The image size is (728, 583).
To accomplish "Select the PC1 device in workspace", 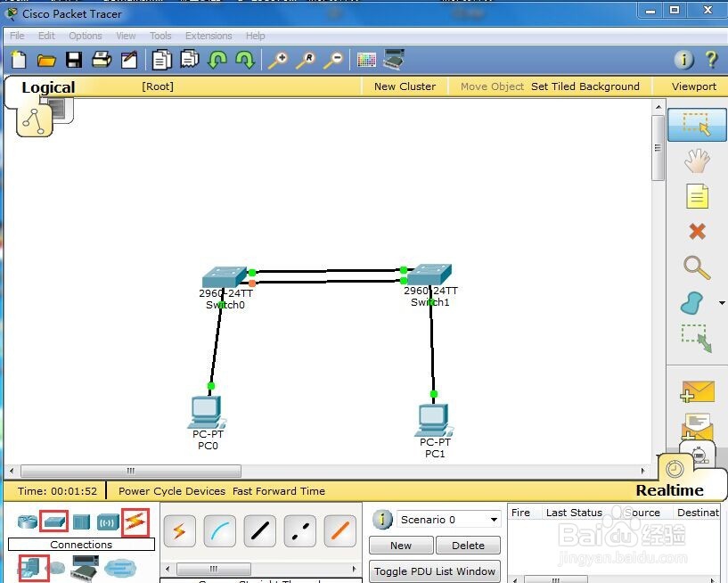I will click(434, 421).
